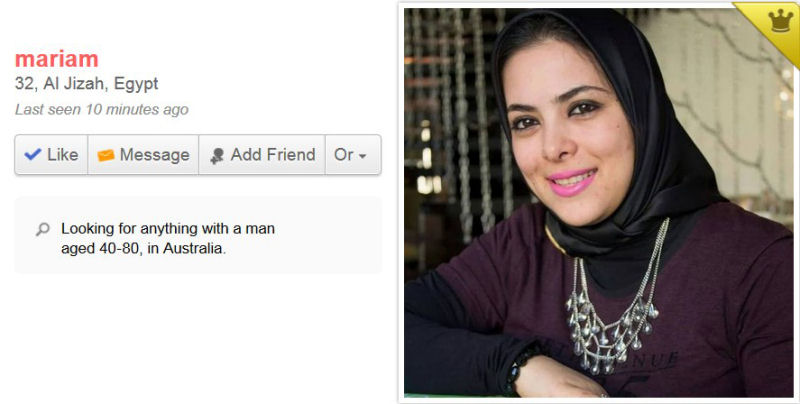Viewport: 800px width, 404px height.
Task: Open the "Or" dropdown button
Action: (x=353, y=155)
